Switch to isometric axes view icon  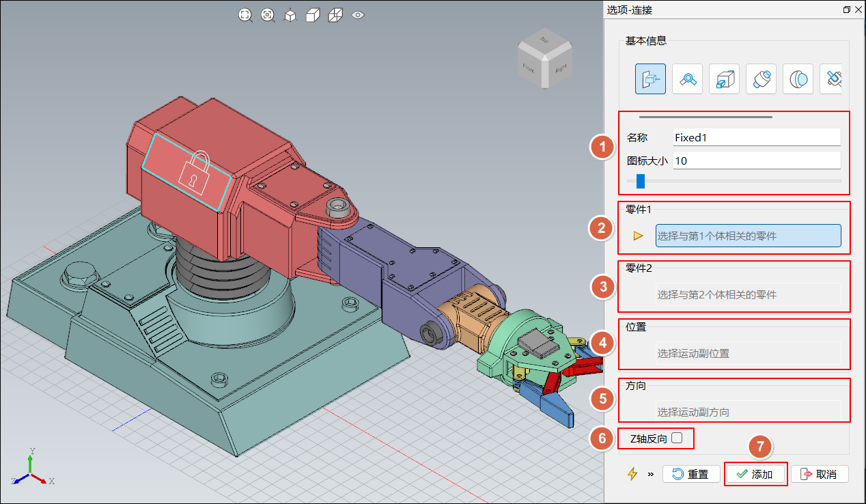(x=290, y=15)
